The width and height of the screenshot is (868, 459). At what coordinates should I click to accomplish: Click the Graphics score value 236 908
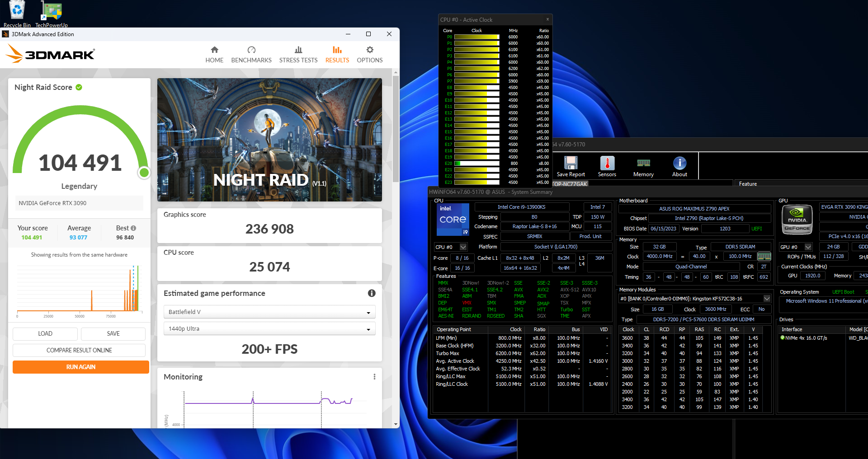269,229
